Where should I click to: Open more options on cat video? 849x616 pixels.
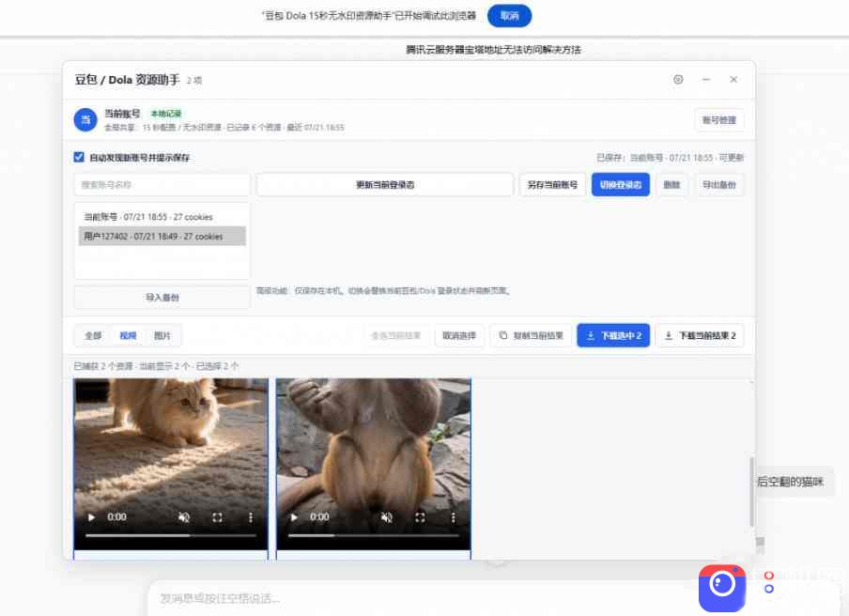(x=250, y=517)
